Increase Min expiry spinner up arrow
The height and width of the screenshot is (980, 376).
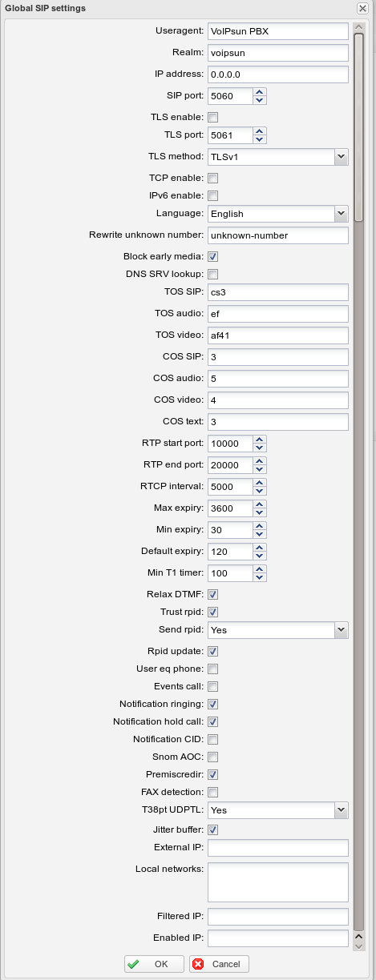click(259, 526)
